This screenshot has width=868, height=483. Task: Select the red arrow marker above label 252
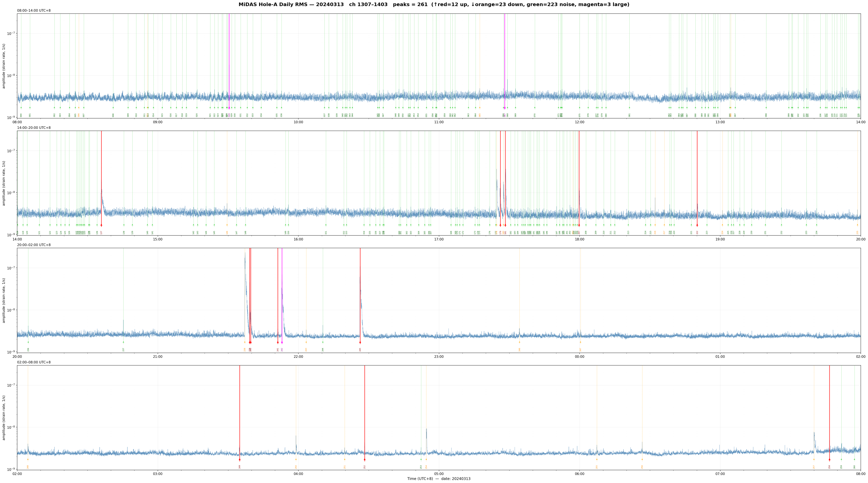365,459
